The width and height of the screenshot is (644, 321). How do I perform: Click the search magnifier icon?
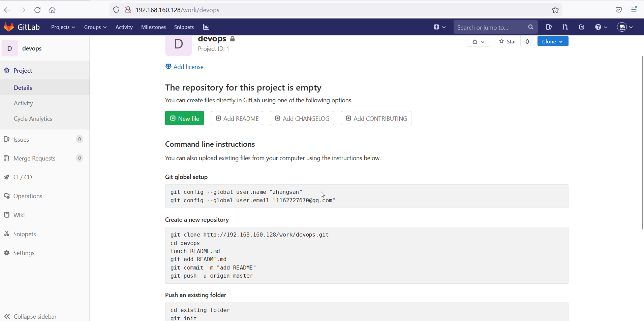pyautogui.click(x=531, y=27)
